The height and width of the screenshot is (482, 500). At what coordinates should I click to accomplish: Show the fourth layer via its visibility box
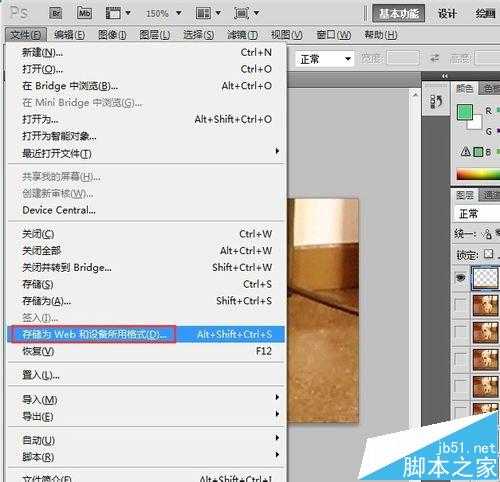pos(461,359)
